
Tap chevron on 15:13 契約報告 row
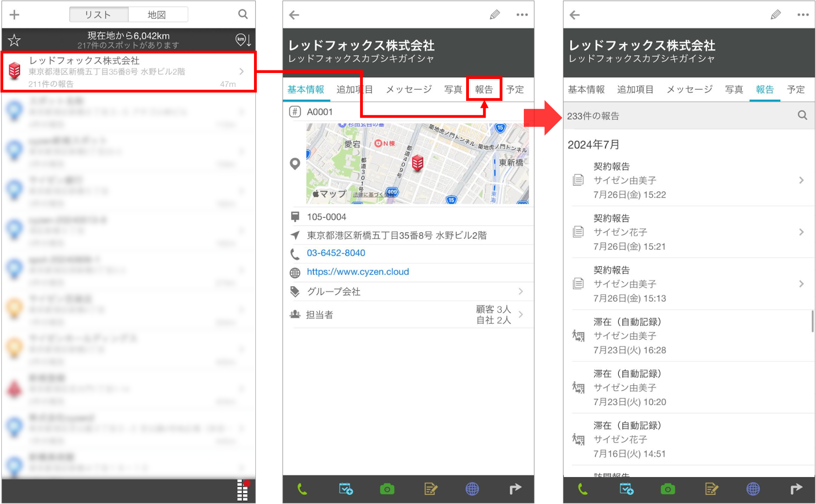[802, 284]
